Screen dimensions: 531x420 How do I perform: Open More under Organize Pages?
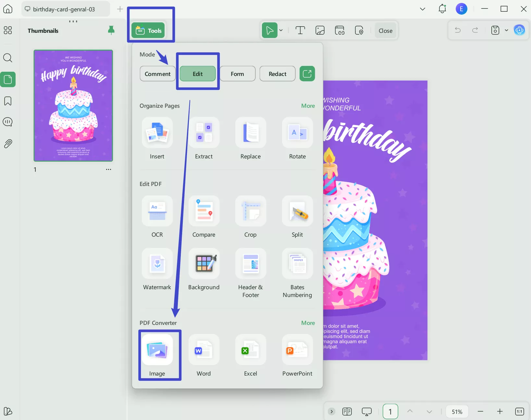pos(308,106)
